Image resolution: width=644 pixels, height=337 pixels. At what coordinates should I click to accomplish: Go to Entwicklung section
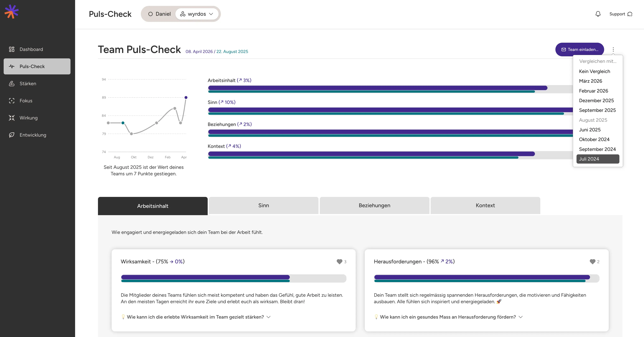tap(37, 135)
